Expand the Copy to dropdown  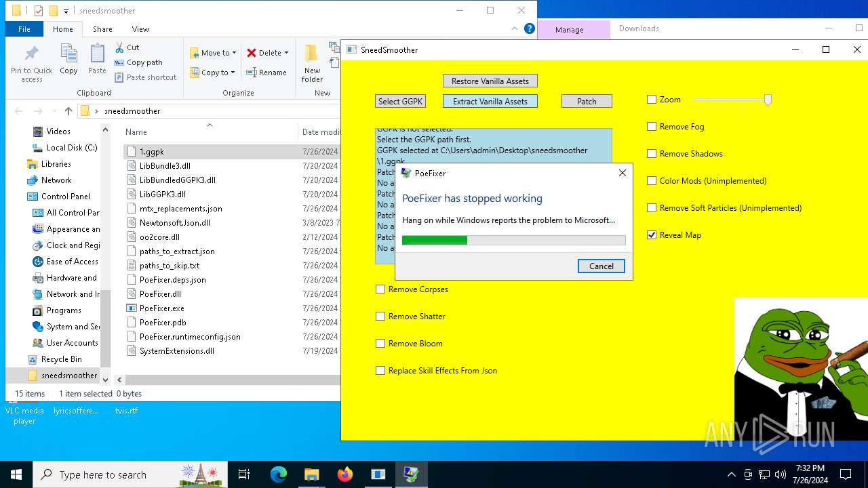pyautogui.click(x=233, y=73)
